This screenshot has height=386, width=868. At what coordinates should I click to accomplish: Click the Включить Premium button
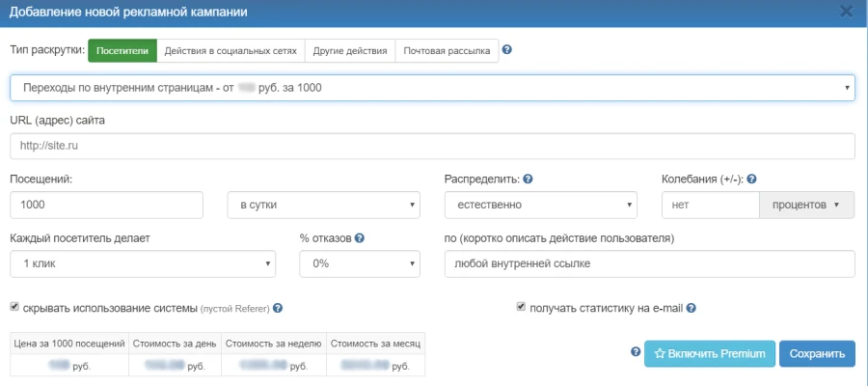(x=709, y=353)
